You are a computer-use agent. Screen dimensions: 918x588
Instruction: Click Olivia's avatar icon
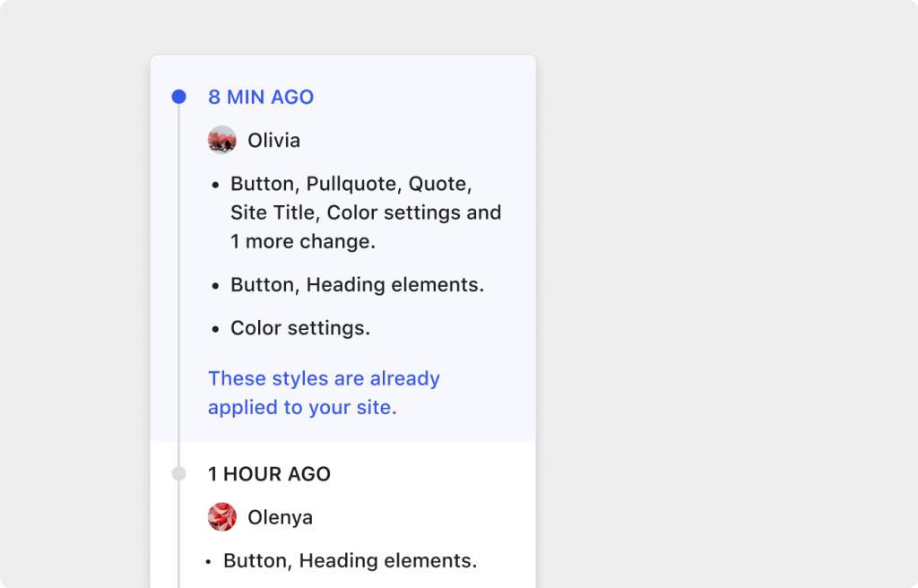tap(222, 140)
